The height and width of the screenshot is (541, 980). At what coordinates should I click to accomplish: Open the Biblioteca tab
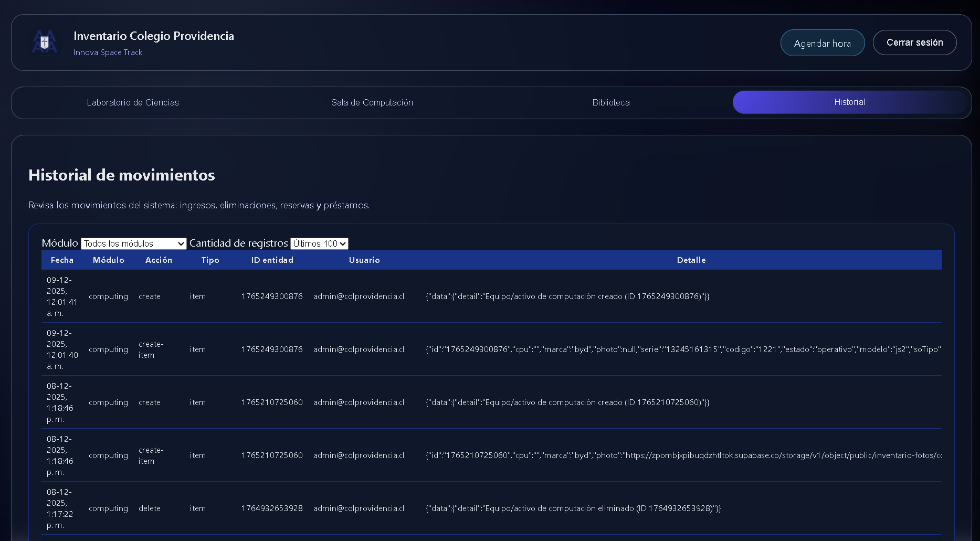pos(610,102)
